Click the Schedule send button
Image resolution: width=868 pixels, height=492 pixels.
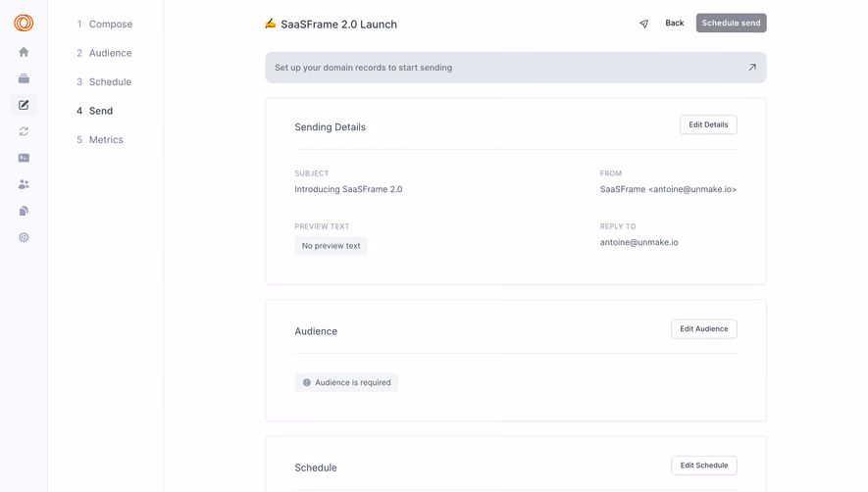[x=732, y=23]
